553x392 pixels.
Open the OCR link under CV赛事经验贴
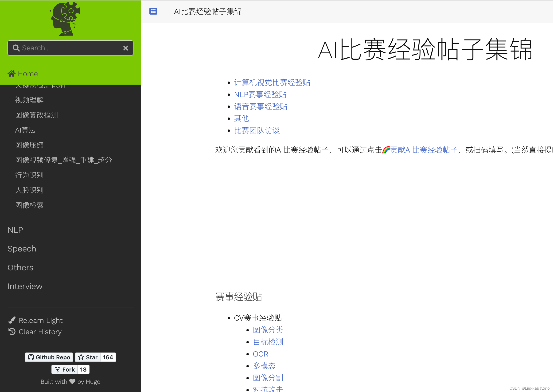260,354
